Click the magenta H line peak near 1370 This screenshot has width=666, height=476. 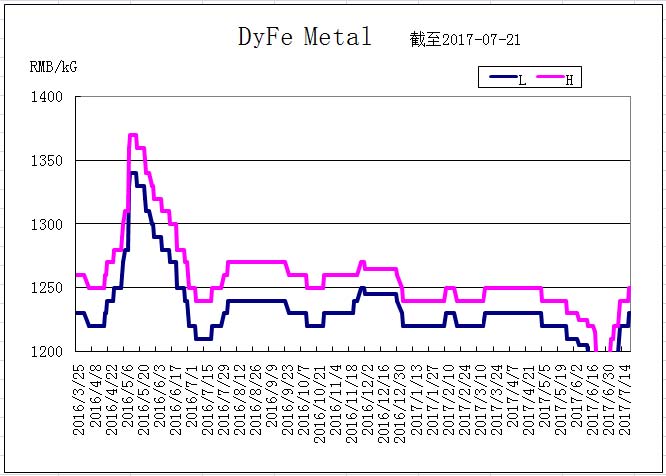pyautogui.click(x=133, y=135)
